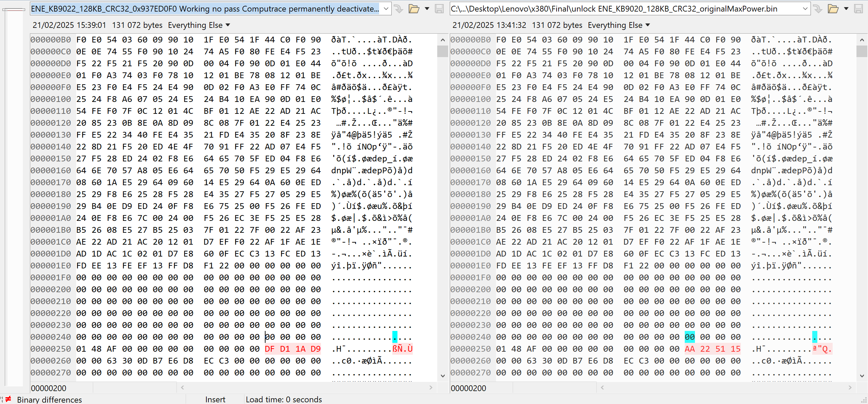Click red differing byte DF in left pane
The image size is (868, 404).
270,349
